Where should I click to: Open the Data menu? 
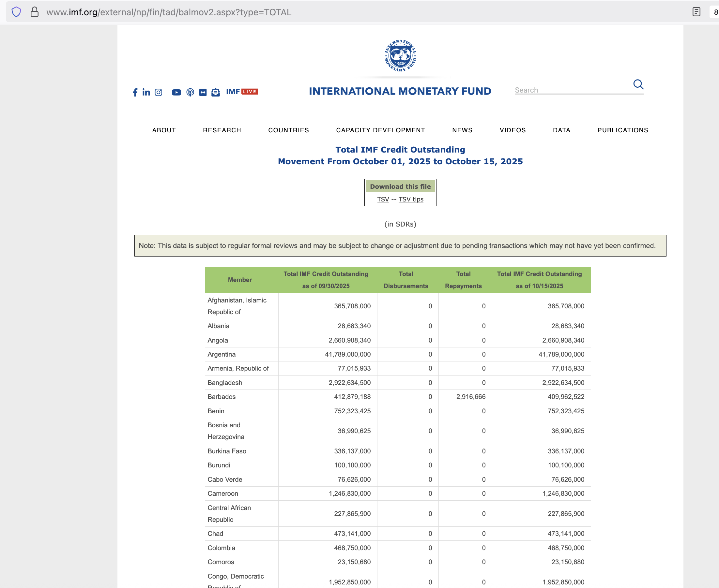tap(561, 130)
